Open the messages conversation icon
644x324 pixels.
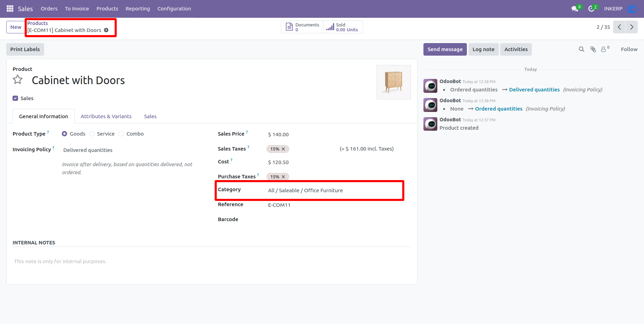[575, 9]
